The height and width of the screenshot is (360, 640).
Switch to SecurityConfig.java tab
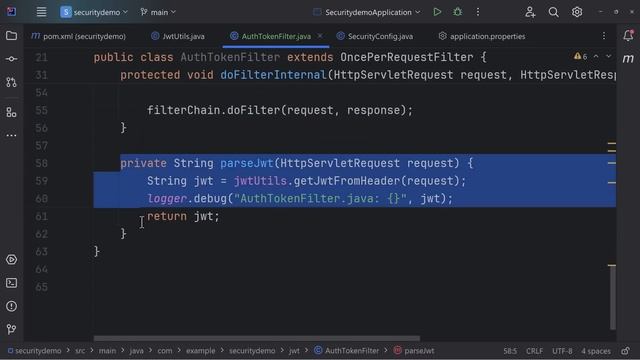pyautogui.click(x=375, y=36)
